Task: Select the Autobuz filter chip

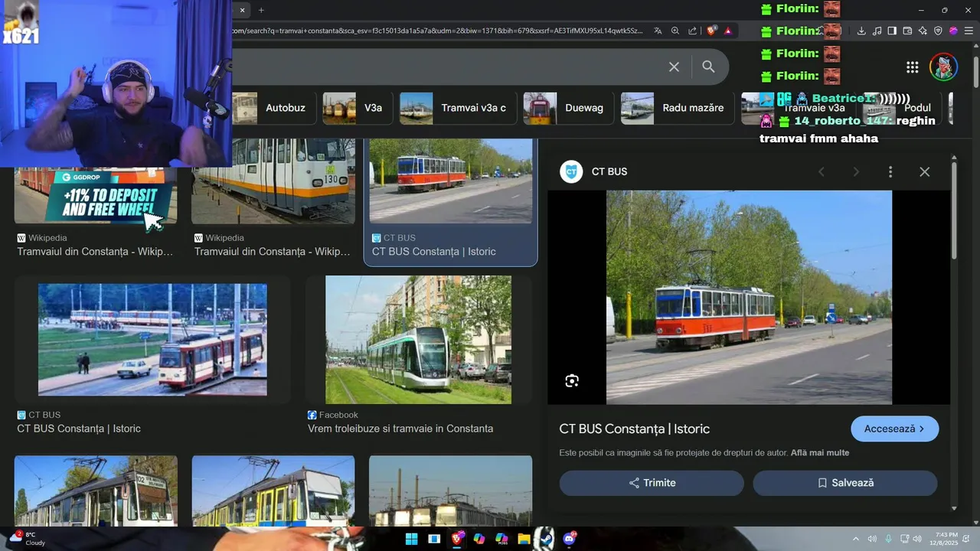Action: [x=275, y=108]
